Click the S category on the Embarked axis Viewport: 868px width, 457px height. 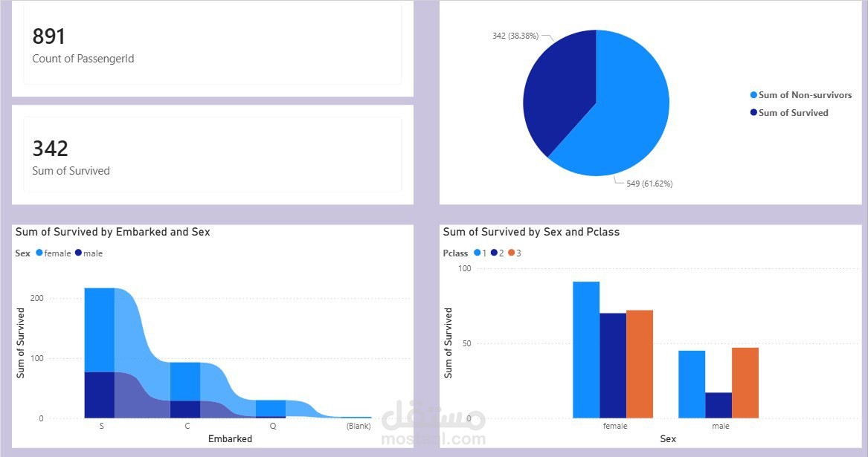coord(101,426)
